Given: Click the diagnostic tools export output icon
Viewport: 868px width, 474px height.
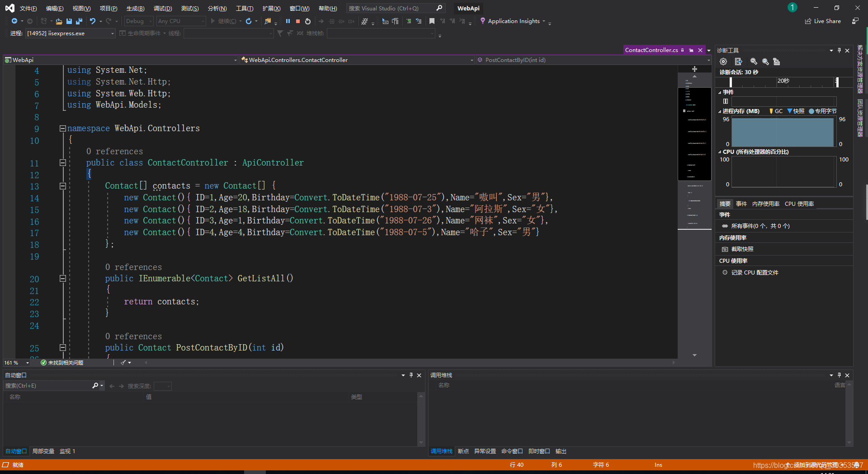Looking at the screenshot, I should click(738, 62).
